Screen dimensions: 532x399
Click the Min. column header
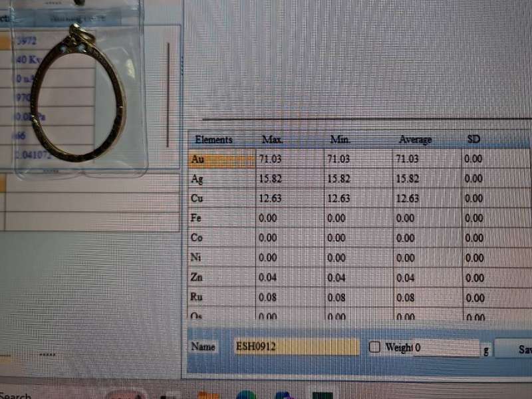pos(340,140)
